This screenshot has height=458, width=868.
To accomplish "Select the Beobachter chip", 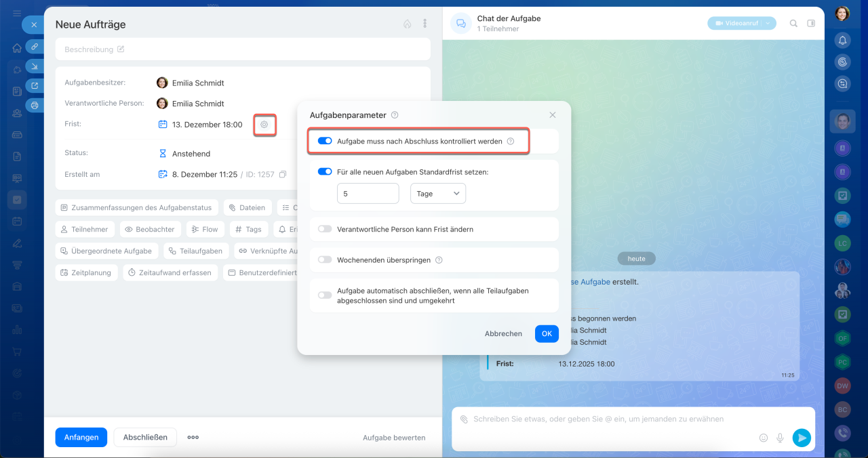I will click(x=151, y=230).
